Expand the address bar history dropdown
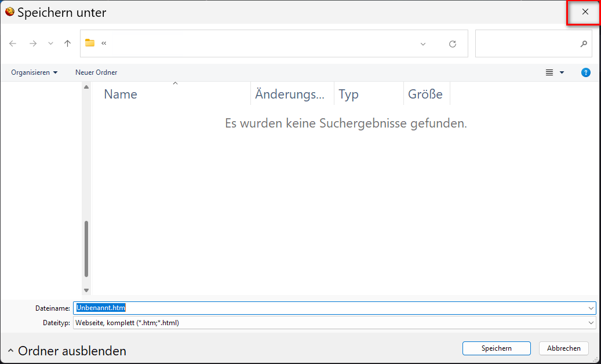The height and width of the screenshot is (364, 601). pos(423,44)
